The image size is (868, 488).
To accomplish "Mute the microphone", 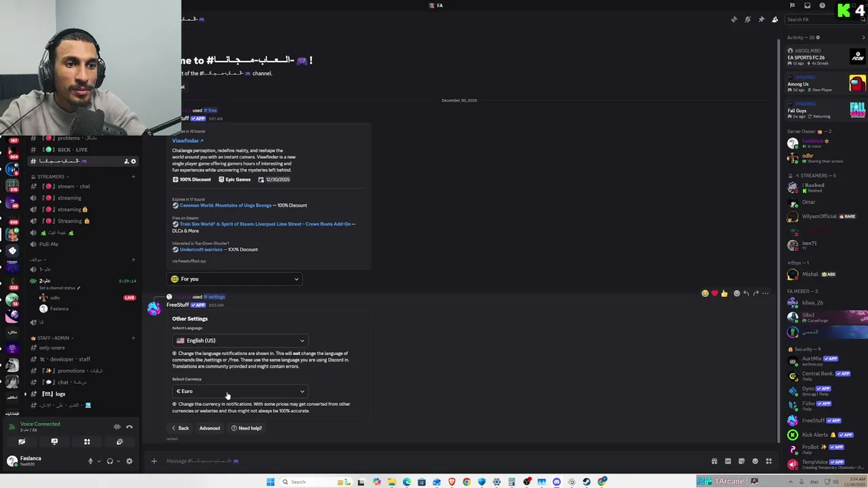I will (x=90, y=462).
